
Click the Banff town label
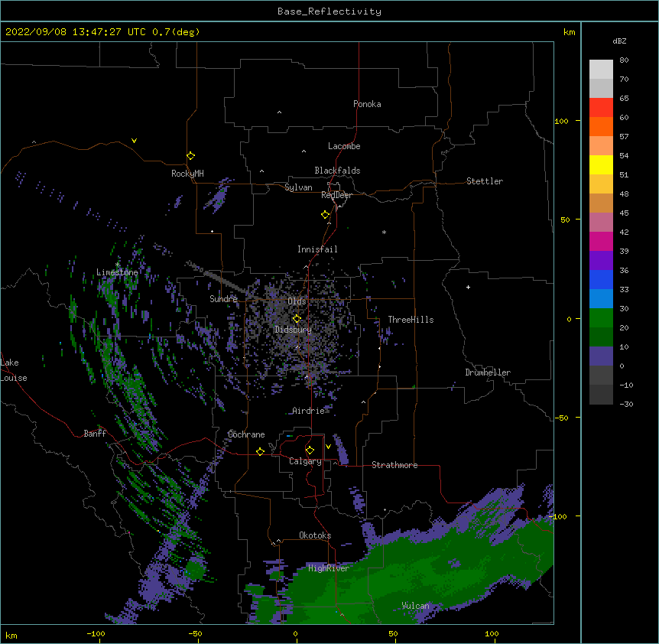pos(95,434)
